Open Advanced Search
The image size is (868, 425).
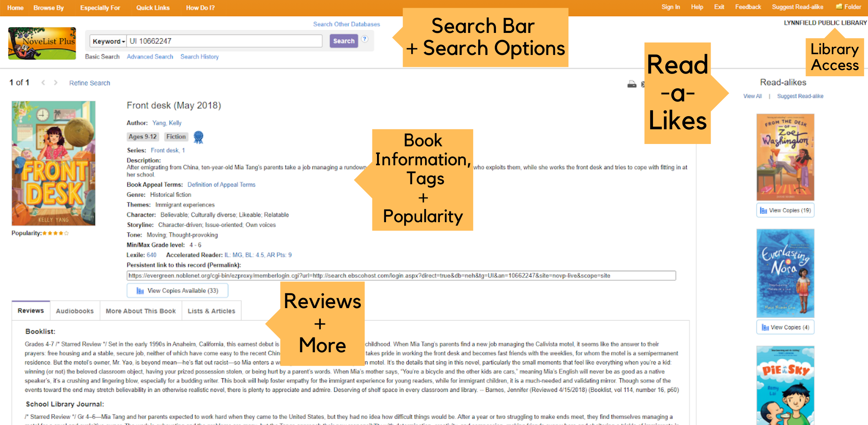click(x=150, y=57)
